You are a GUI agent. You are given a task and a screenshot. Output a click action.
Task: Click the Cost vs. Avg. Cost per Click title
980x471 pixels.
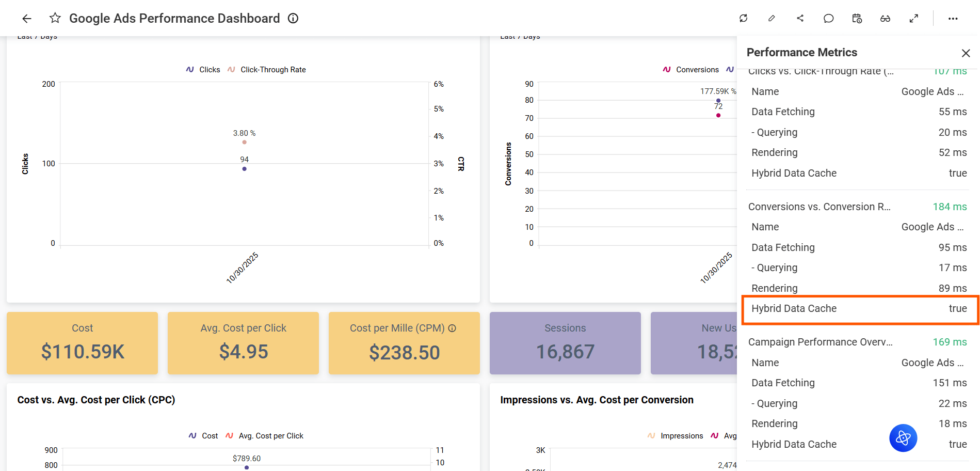click(96, 400)
